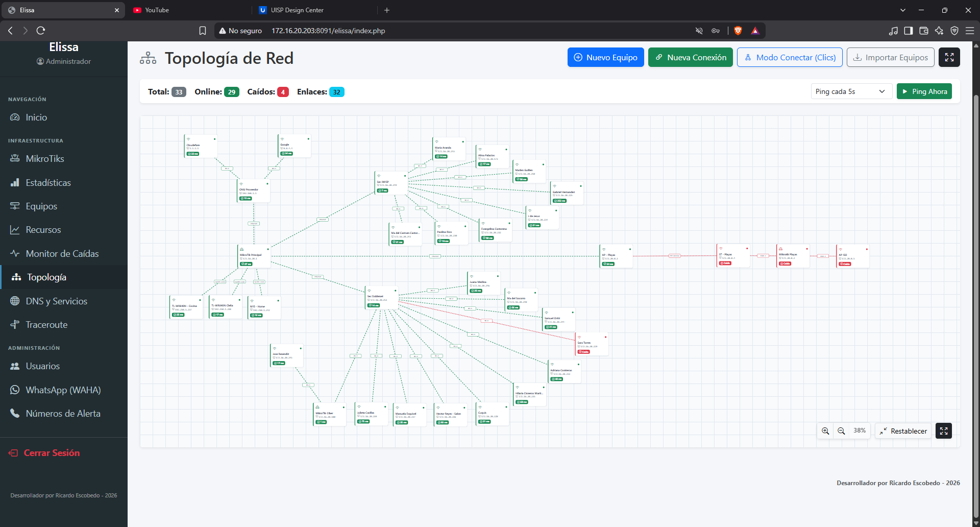Viewport: 980px width, 527px height.
Task: Click the Brave shields lion icon
Action: [x=738, y=31]
